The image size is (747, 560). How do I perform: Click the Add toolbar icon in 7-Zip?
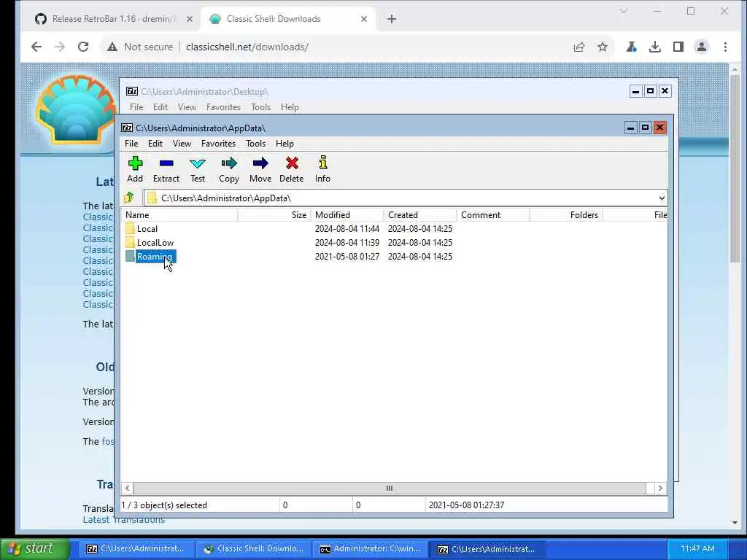click(135, 164)
